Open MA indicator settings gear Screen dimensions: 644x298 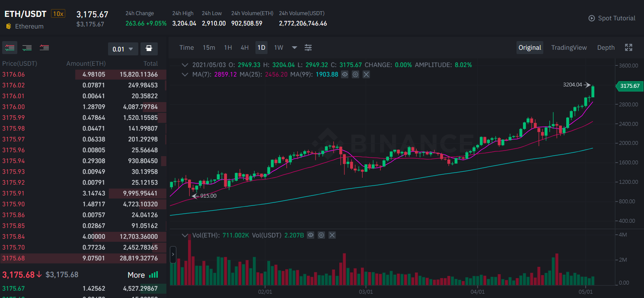click(355, 74)
